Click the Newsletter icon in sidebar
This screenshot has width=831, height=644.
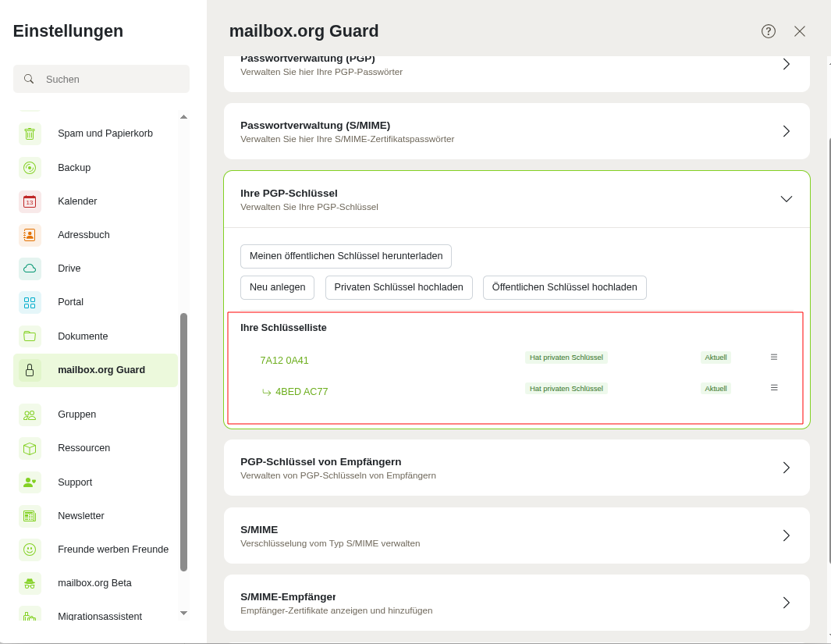30,516
